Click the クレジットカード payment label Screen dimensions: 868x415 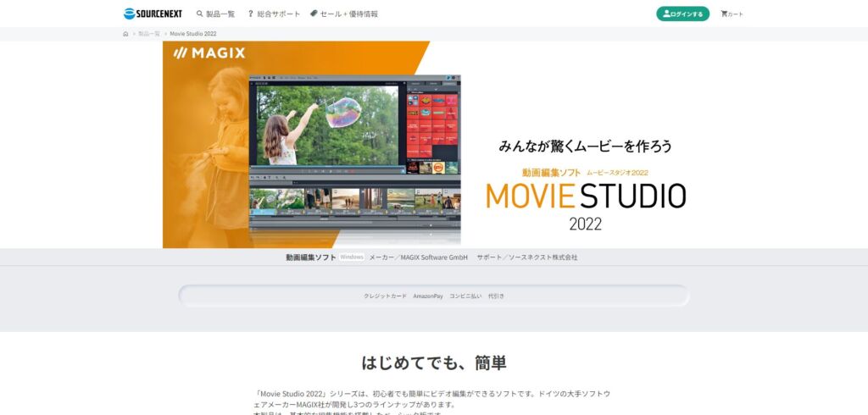(x=385, y=296)
